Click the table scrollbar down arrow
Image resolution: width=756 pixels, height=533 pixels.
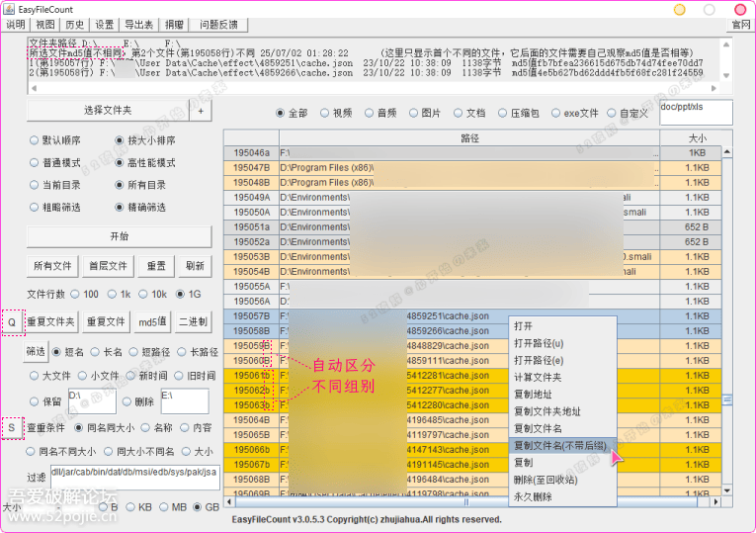[x=727, y=490]
